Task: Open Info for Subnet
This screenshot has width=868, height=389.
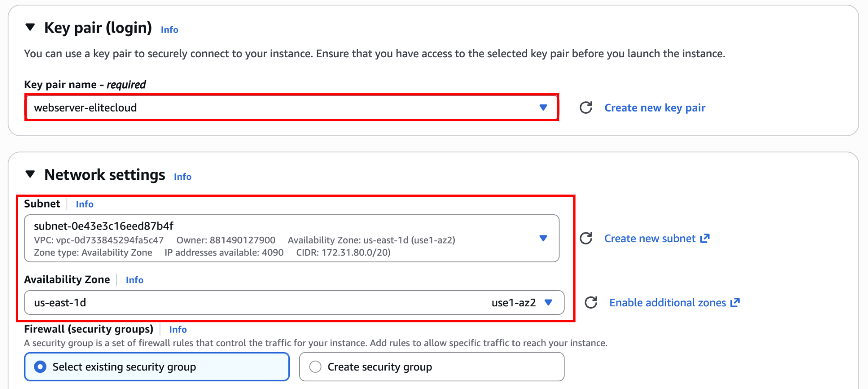Action: click(x=84, y=204)
